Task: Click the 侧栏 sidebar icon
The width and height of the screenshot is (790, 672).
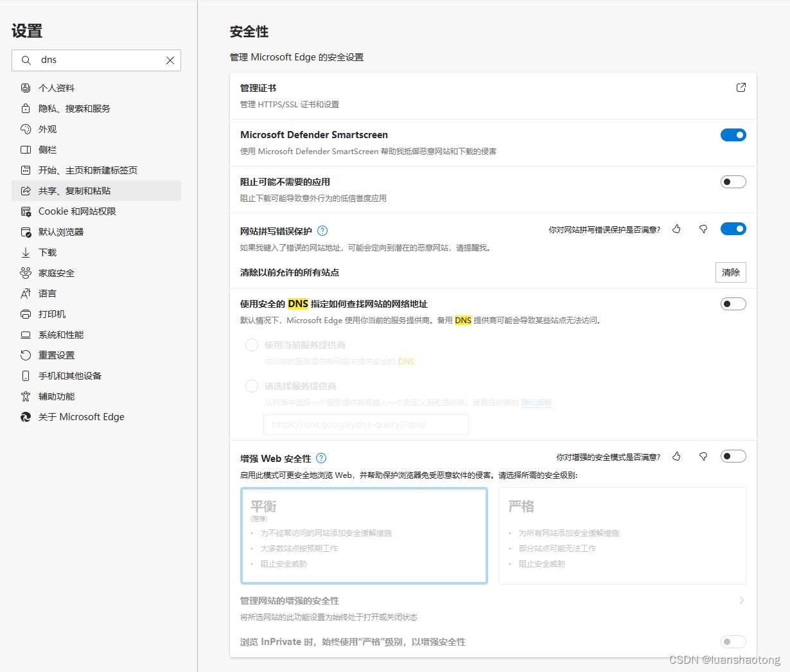Action: (x=26, y=150)
